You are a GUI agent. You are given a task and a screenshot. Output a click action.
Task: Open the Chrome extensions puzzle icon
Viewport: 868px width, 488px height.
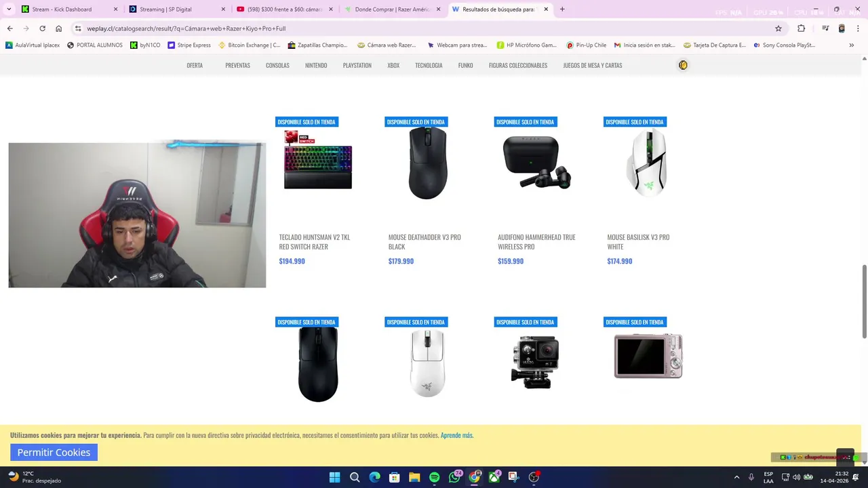(x=801, y=28)
